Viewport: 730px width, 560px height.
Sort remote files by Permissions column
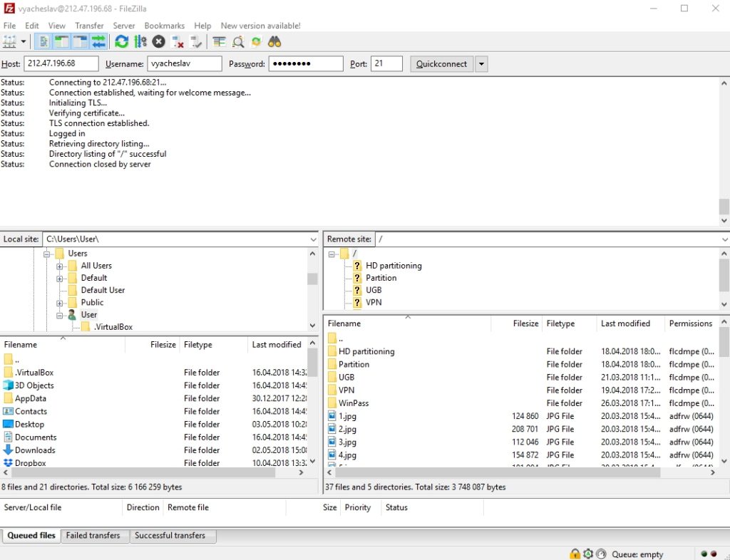coord(692,323)
